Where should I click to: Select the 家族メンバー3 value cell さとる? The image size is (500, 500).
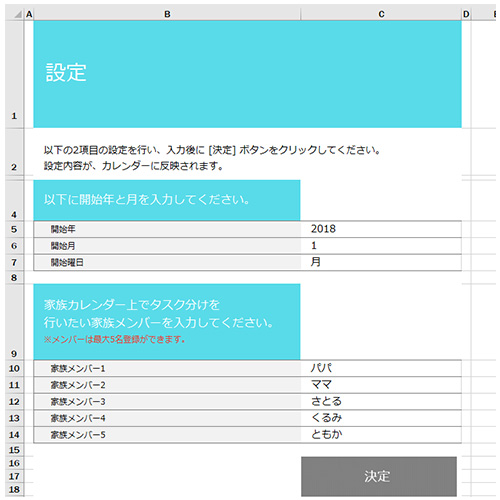[x=381, y=402]
